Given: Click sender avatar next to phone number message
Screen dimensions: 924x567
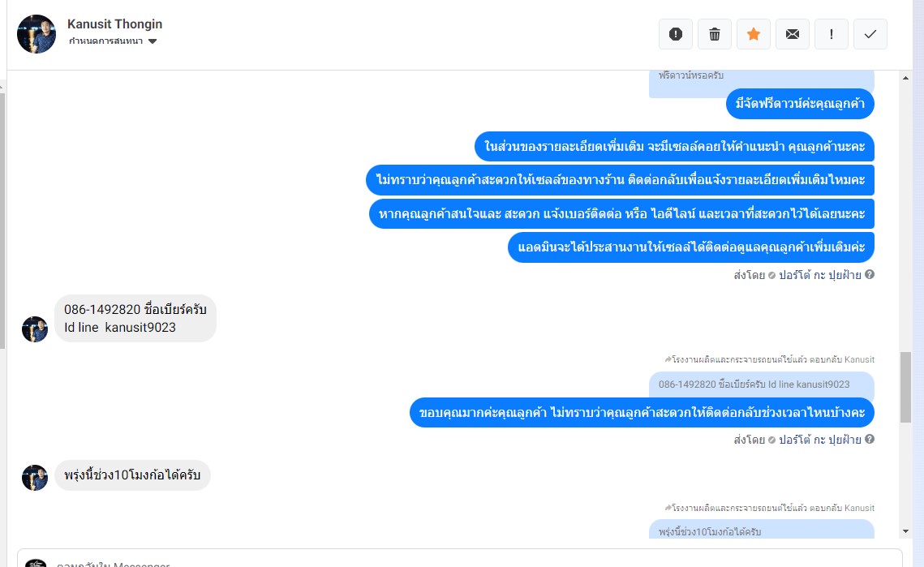Looking at the screenshot, I should click(35, 329).
